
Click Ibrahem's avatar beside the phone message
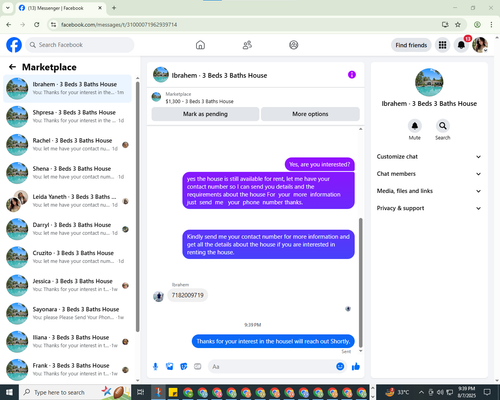point(158,296)
